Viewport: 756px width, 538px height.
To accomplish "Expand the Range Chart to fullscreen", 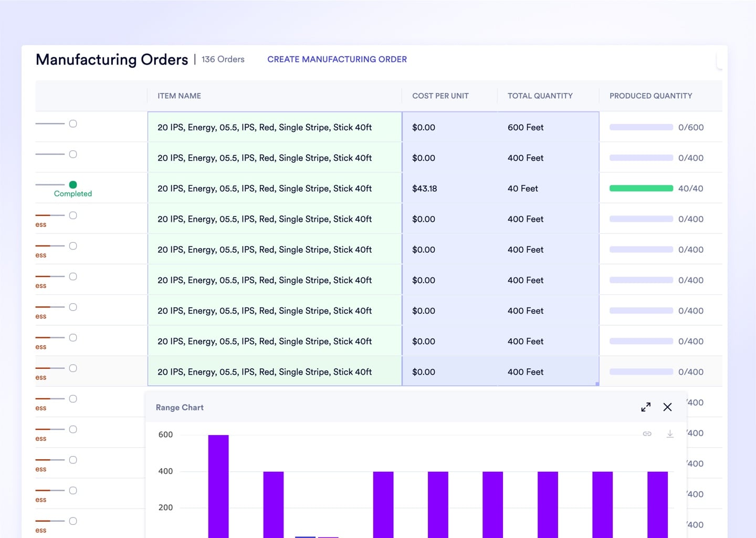I will coord(646,407).
